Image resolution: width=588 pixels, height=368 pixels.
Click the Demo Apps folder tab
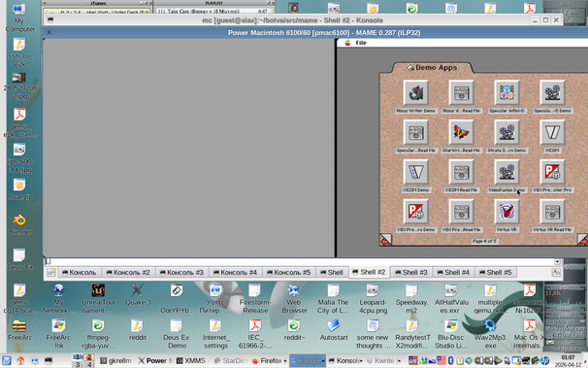click(432, 68)
